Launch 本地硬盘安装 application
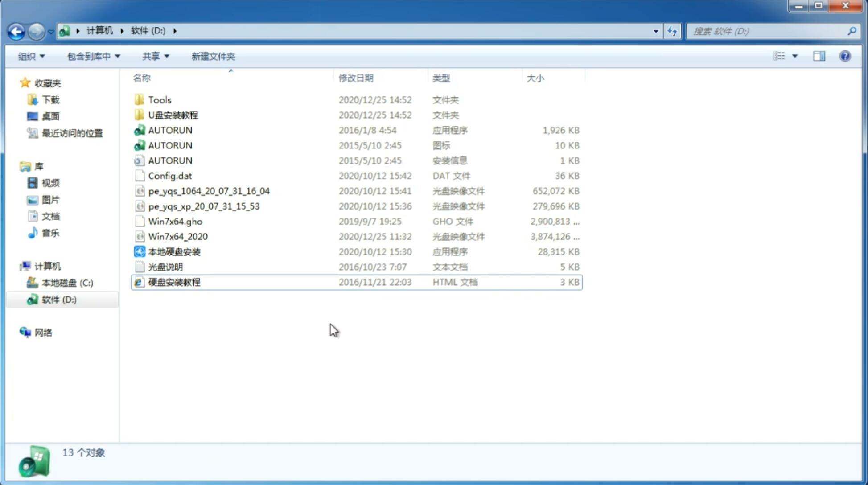 click(x=174, y=251)
